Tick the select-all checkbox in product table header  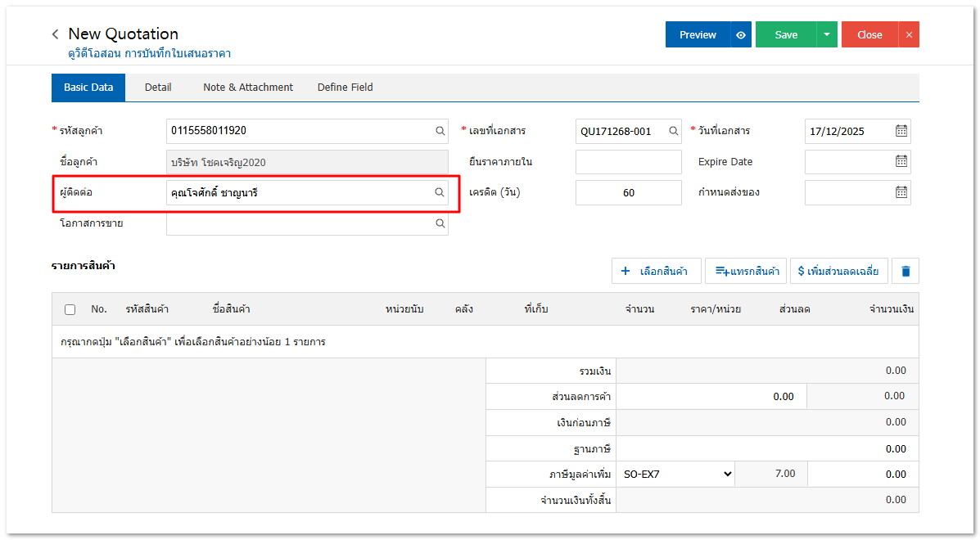[70, 309]
